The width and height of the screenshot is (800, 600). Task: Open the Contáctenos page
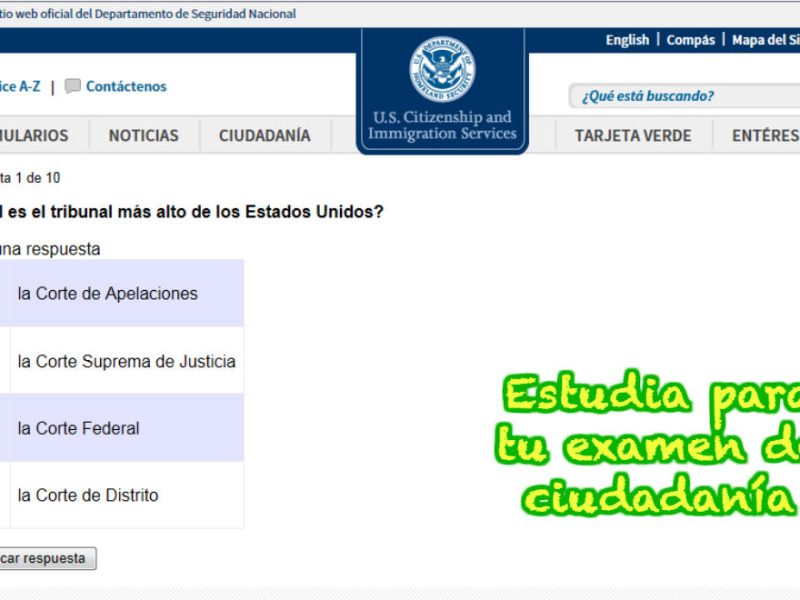pos(124,86)
